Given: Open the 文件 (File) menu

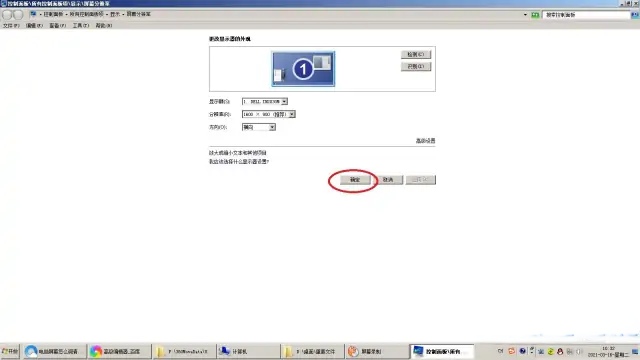Looking at the screenshot, I should [x=11, y=25].
